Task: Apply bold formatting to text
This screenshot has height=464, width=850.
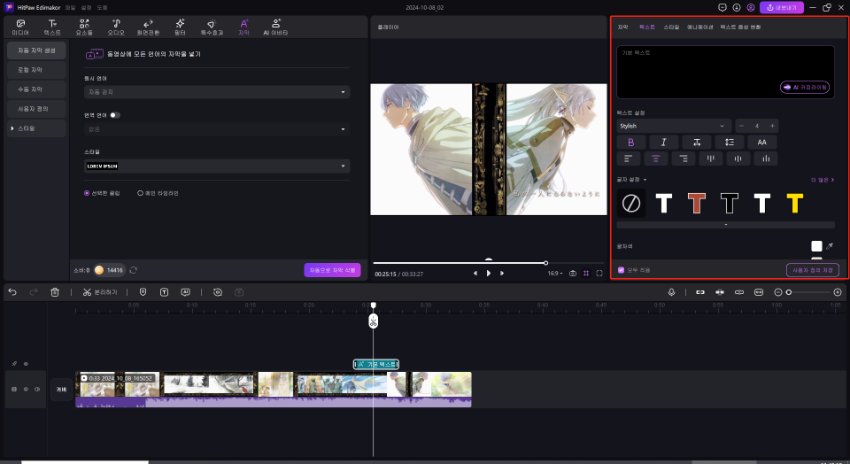Action: pyautogui.click(x=630, y=142)
